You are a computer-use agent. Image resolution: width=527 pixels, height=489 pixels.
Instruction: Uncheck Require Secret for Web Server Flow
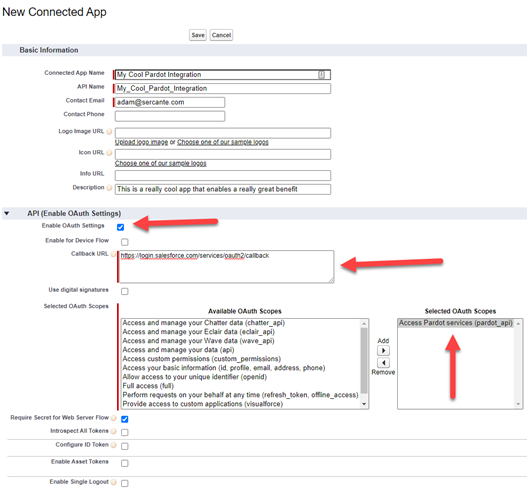(125, 419)
